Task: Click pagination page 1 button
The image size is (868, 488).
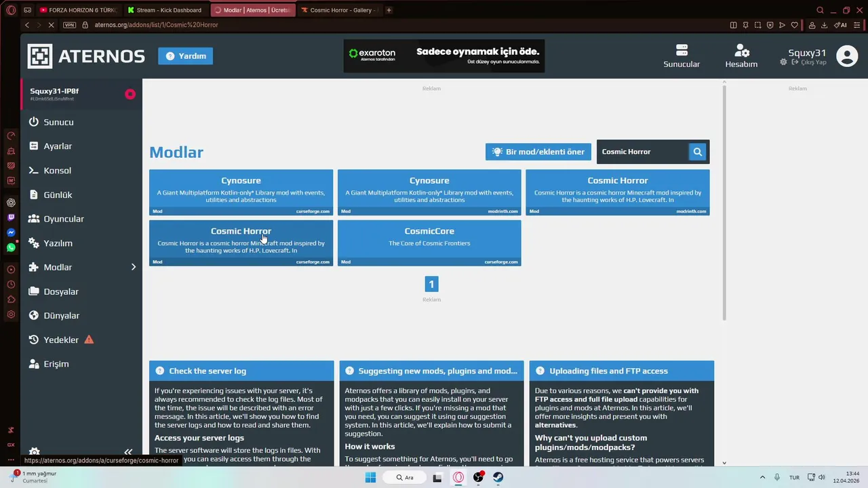Action: (x=431, y=285)
